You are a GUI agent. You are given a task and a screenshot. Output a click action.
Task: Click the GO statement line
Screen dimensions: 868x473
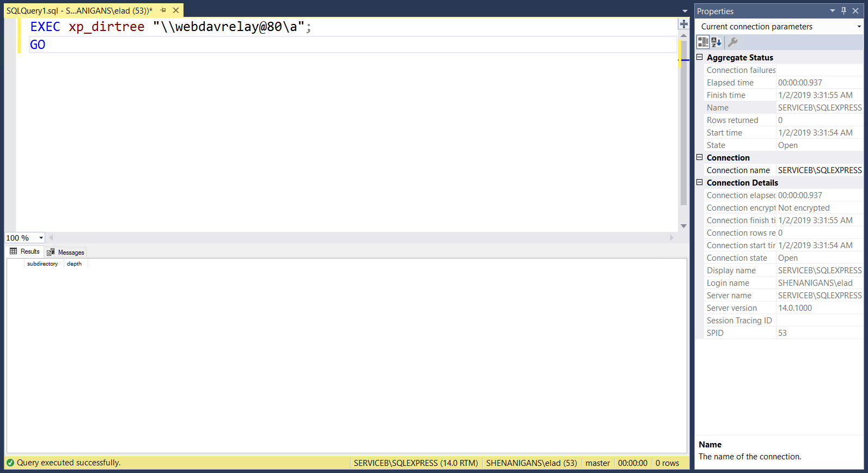pyautogui.click(x=38, y=45)
